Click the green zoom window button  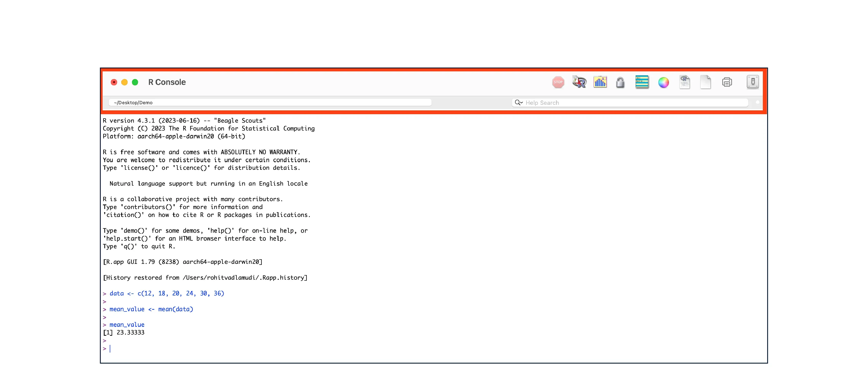point(135,82)
